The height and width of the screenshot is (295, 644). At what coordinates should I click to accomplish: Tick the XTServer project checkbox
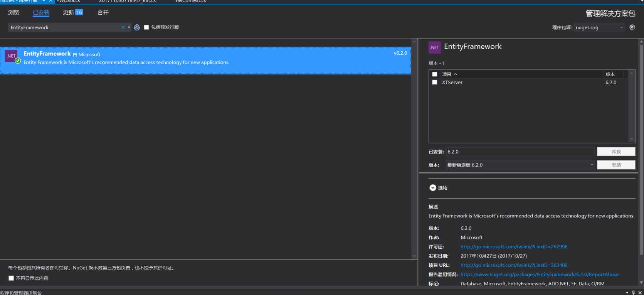pyautogui.click(x=435, y=82)
